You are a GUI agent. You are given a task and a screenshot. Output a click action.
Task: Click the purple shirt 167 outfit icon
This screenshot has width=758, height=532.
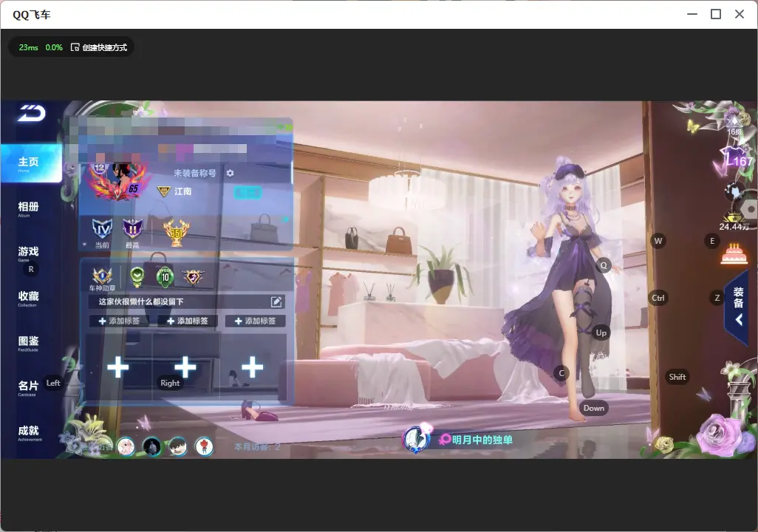pyautogui.click(x=737, y=158)
